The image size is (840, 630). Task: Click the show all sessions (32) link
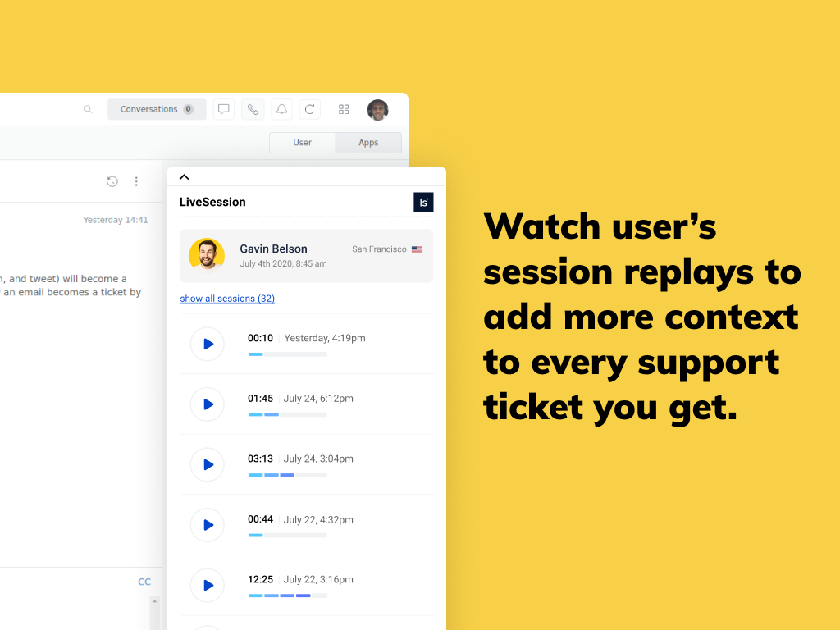pyautogui.click(x=227, y=299)
